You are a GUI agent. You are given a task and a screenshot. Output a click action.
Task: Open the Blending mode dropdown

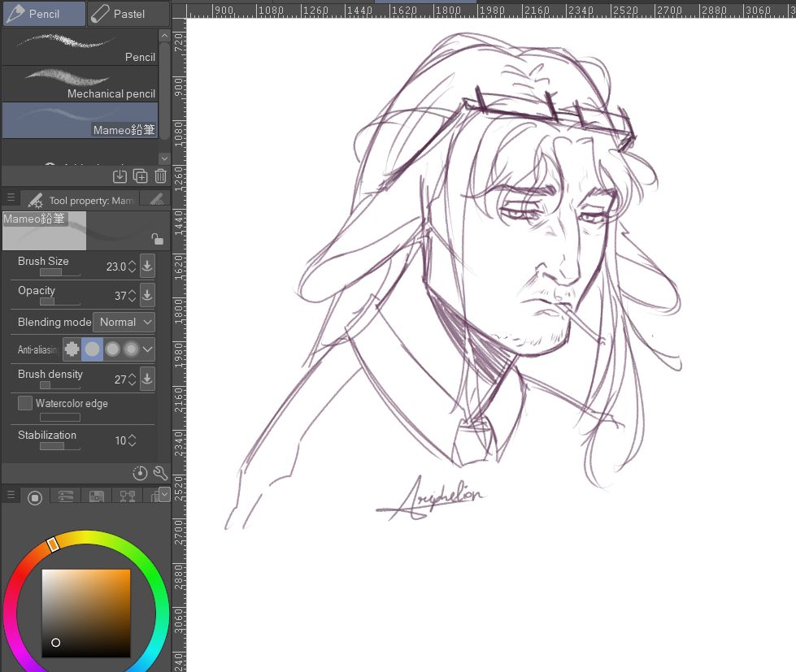click(x=124, y=322)
